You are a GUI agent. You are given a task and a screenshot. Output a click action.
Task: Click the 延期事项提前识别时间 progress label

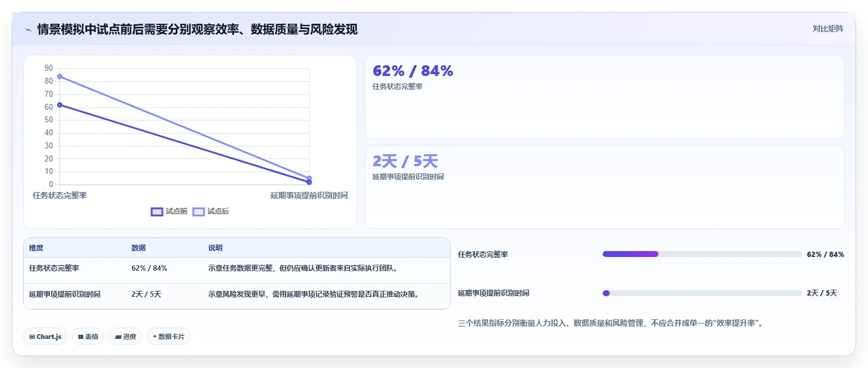tap(493, 293)
